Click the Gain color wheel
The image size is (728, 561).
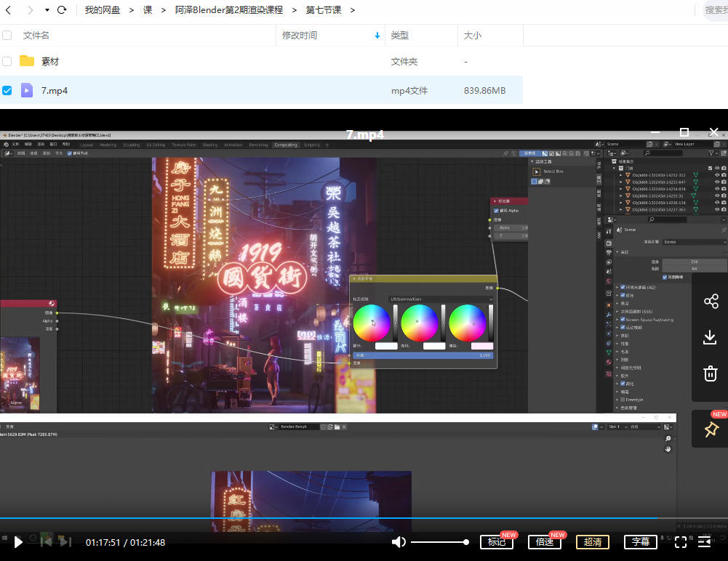(x=467, y=323)
